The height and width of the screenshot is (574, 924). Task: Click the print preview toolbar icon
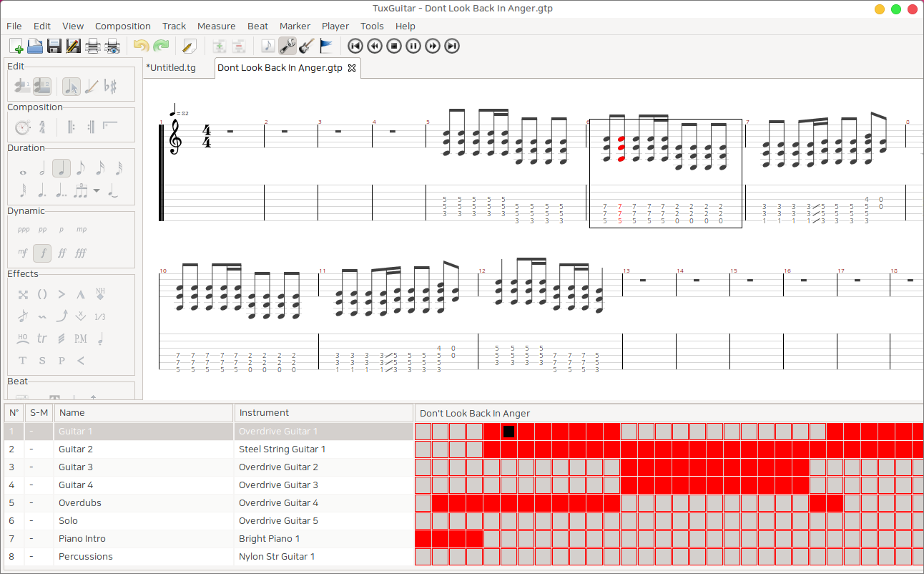[112, 47]
